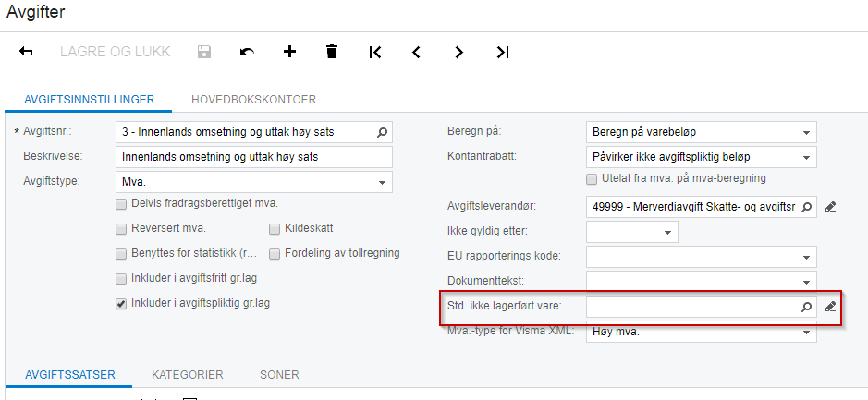Click search magnifier in Avgiftsnr. field
Image resolution: width=868 pixels, height=400 pixels.
[382, 133]
